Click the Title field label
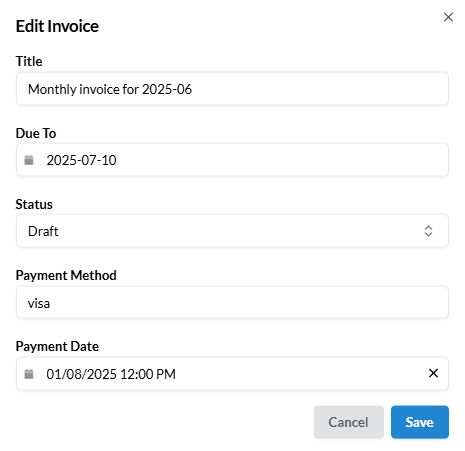This screenshot has height=451, width=465. pyautogui.click(x=29, y=61)
